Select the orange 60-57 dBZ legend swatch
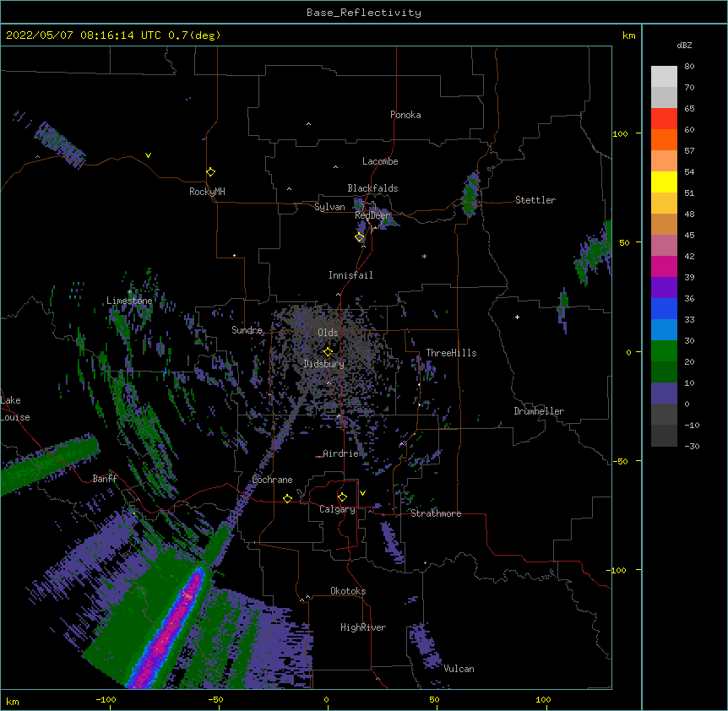This screenshot has height=711, width=728. [664, 139]
